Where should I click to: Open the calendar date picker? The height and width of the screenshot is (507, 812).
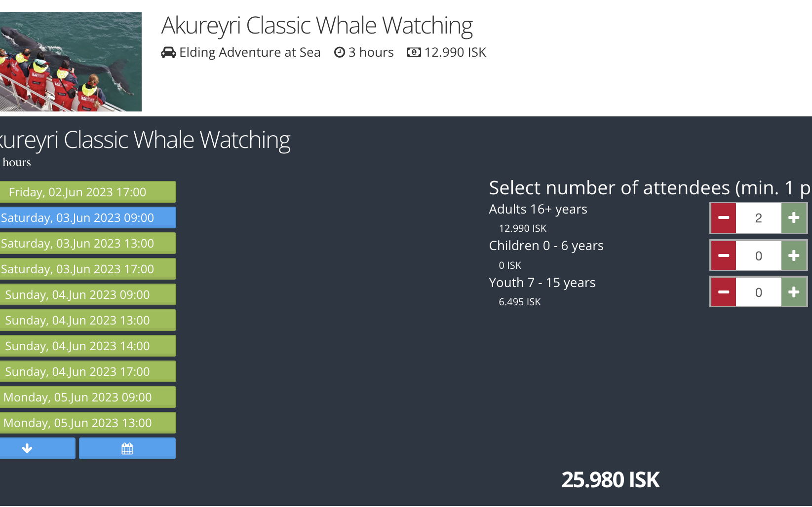127,448
